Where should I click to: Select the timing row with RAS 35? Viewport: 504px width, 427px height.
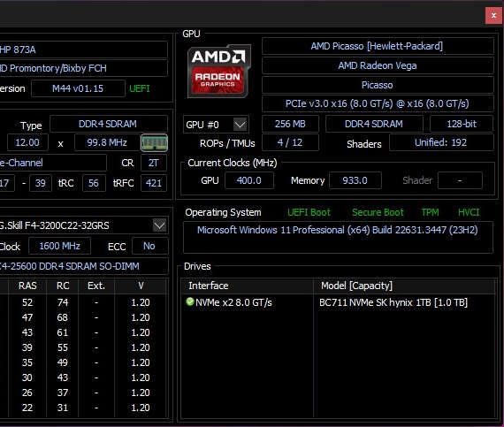pyautogui.click(x=84, y=362)
